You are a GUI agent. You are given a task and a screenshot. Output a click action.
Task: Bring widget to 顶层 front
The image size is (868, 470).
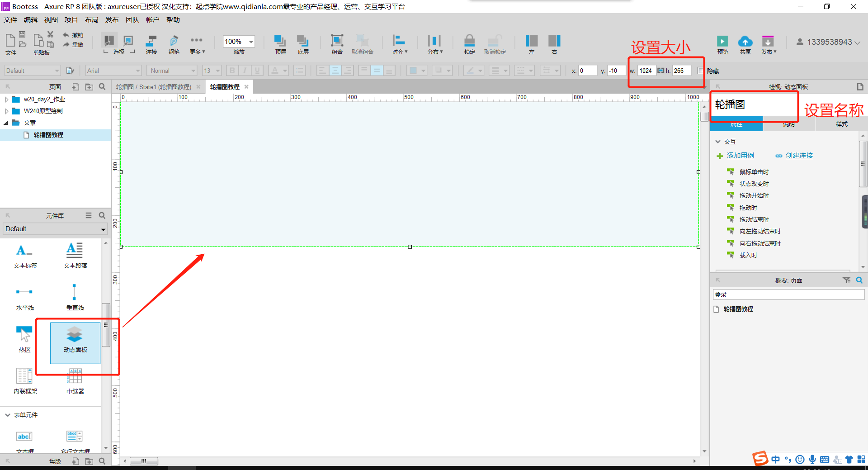pyautogui.click(x=280, y=44)
